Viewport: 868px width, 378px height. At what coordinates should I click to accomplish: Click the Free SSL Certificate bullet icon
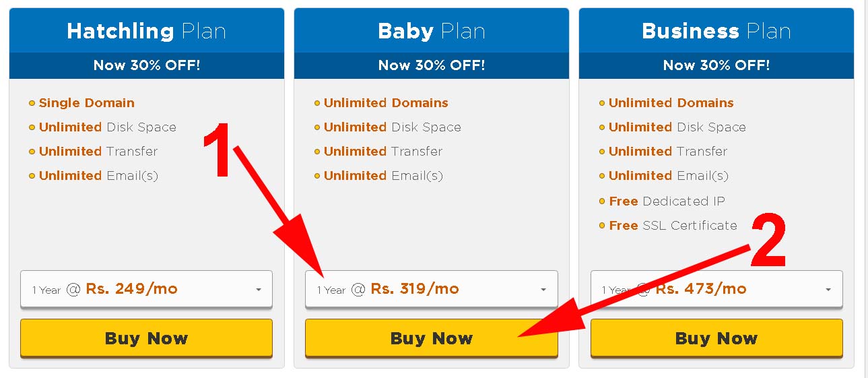602,226
